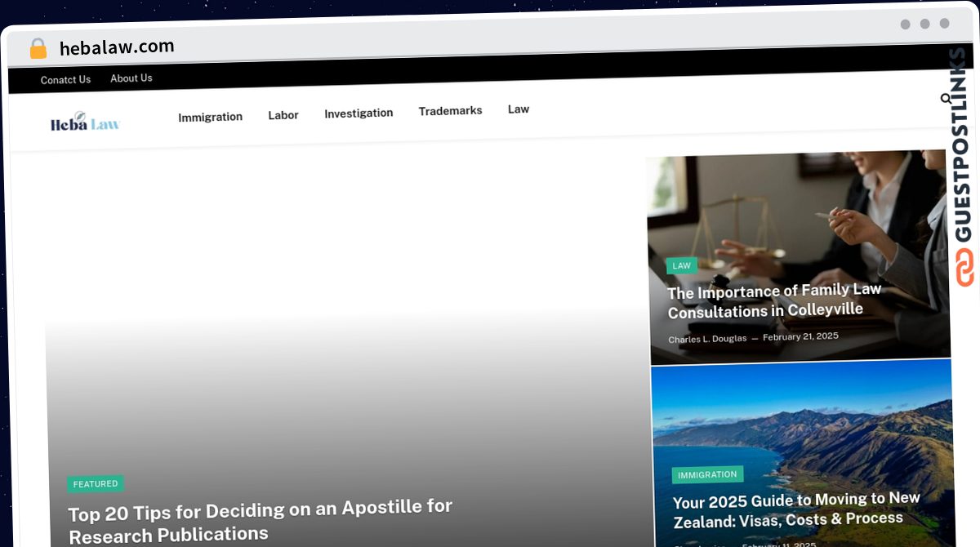Viewport: 980px width, 547px height.
Task: Click the Heba Law logo
Action: click(x=85, y=122)
